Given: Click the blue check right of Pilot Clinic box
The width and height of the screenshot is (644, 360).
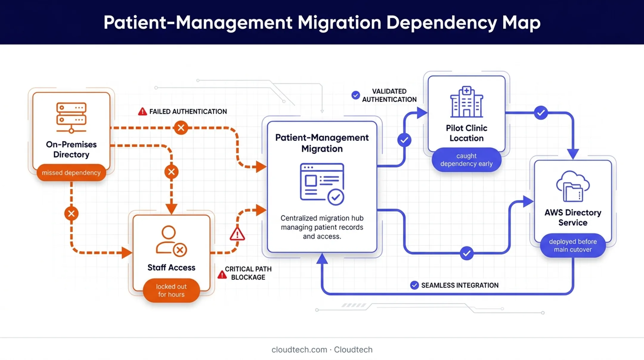Looking at the screenshot, I should coord(541,113).
